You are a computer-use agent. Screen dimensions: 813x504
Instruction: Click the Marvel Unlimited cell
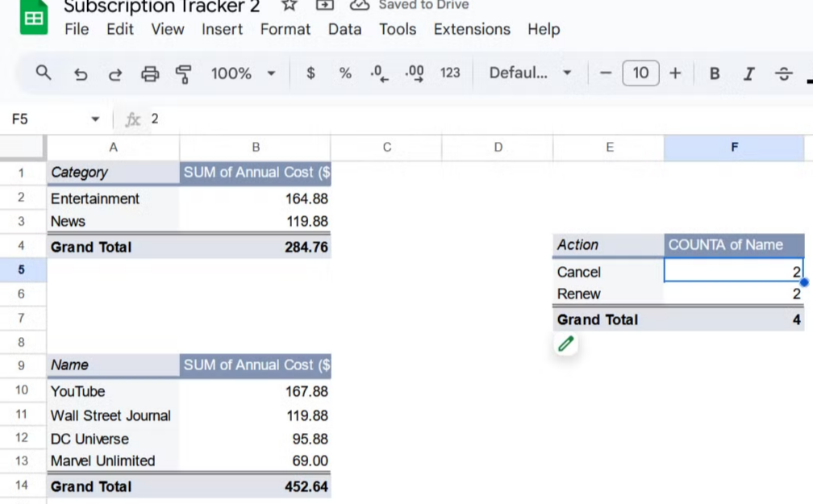113,460
